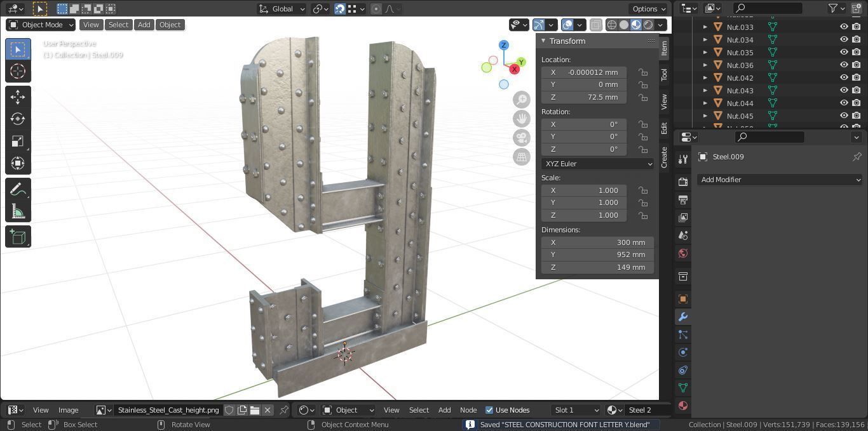
Task: Open Object Data mesh properties tab
Action: click(x=683, y=388)
